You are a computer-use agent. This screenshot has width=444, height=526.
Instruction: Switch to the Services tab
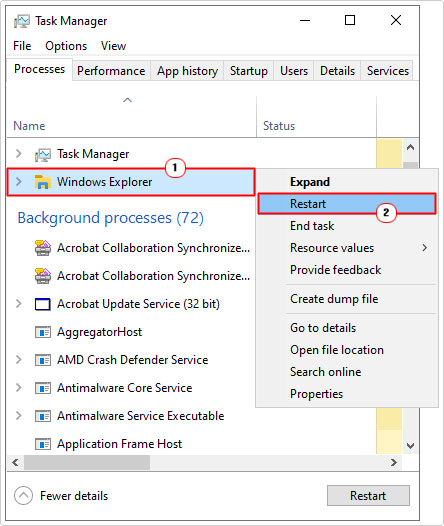click(388, 71)
